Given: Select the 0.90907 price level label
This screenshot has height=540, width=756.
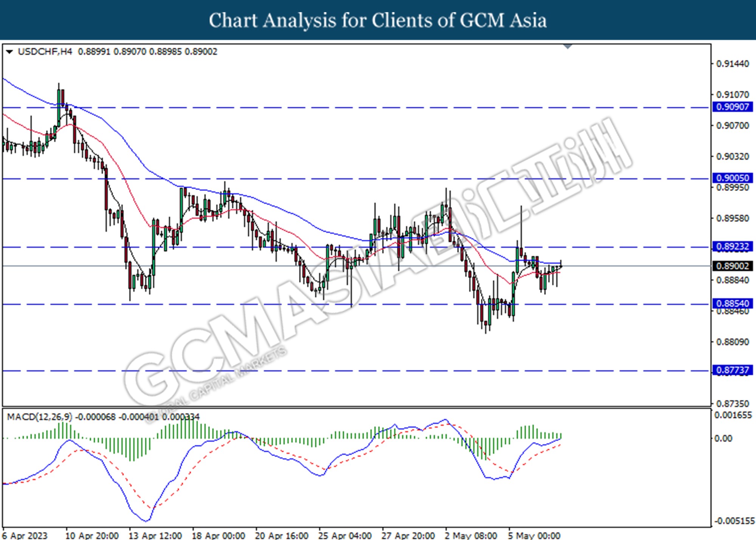Looking at the screenshot, I should pos(732,107).
